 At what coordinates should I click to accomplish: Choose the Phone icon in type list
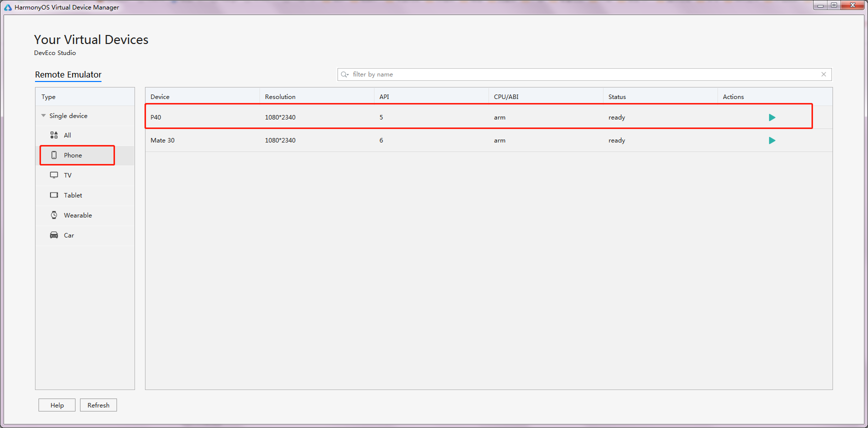point(54,155)
